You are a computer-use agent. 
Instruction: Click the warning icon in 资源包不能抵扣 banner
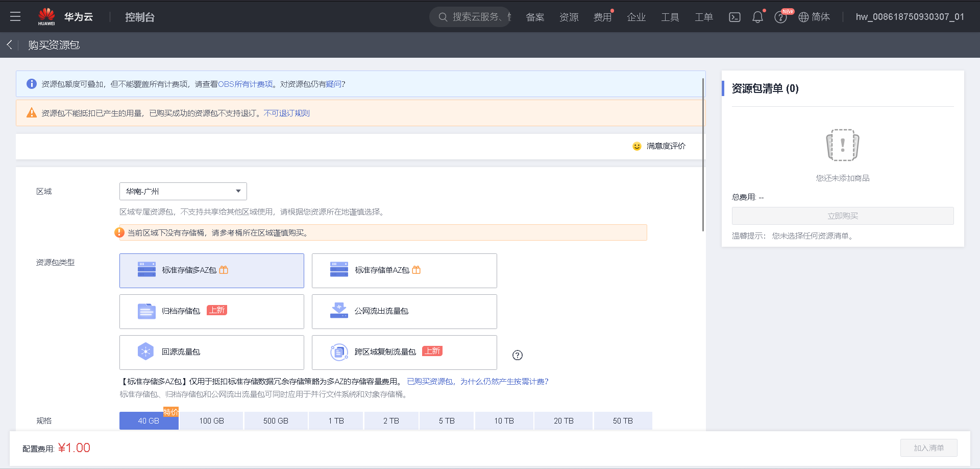(x=32, y=113)
